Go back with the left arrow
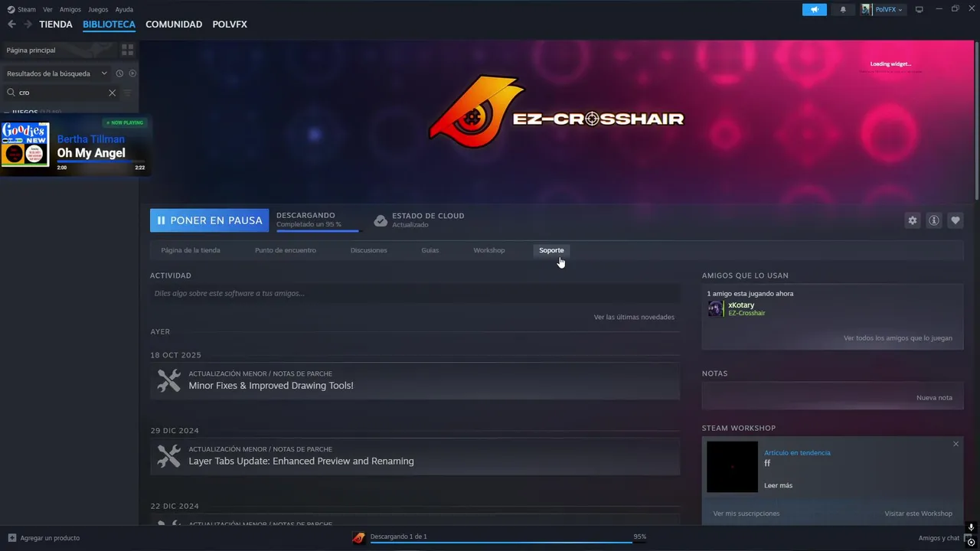980x551 pixels. [x=11, y=24]
